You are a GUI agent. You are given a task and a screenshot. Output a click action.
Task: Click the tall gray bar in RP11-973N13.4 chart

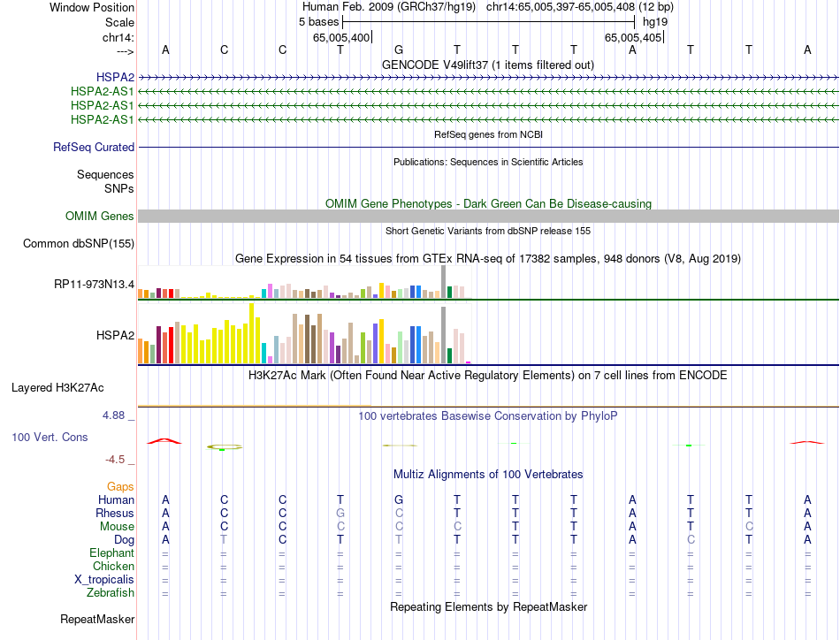coord(444,282)
